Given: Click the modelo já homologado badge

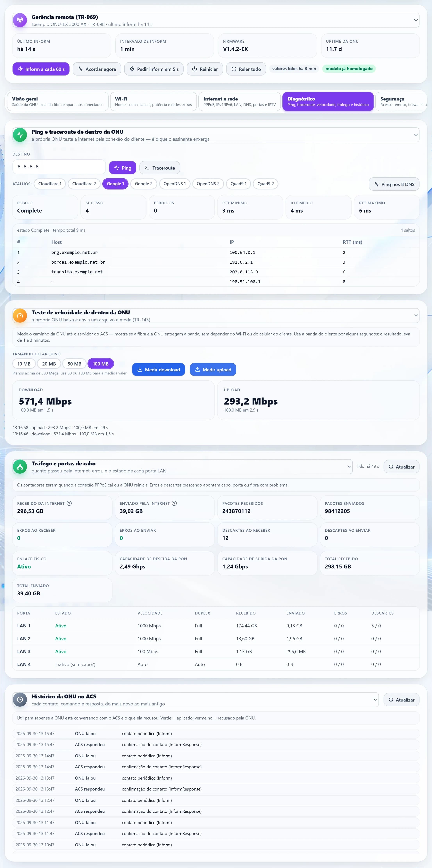Looking at the screenshot, I should (349, 69).
